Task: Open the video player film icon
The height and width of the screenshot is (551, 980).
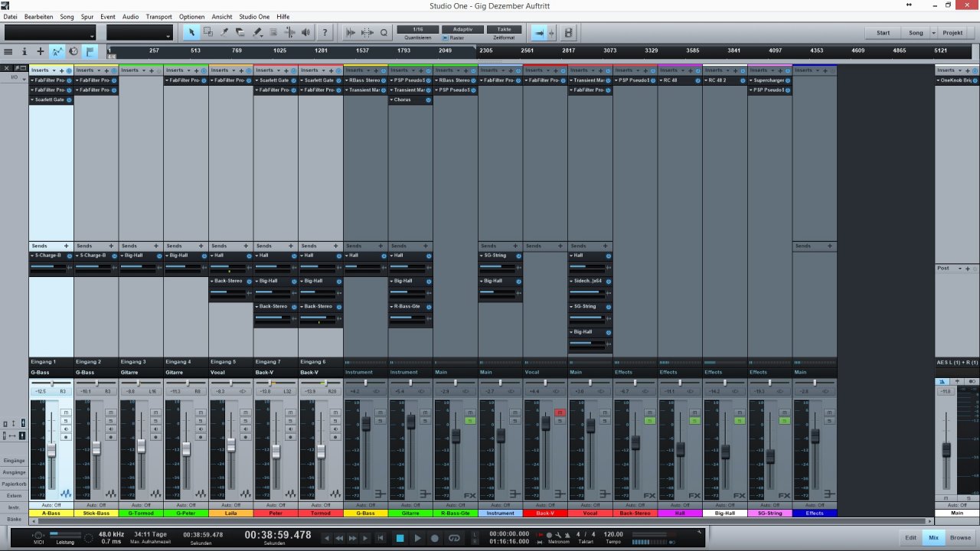Action: pyautogui.click(x=568, y=33)
